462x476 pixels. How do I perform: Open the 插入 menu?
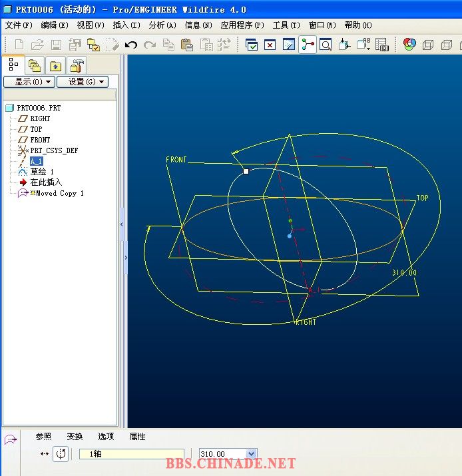[x=126, y=25]
